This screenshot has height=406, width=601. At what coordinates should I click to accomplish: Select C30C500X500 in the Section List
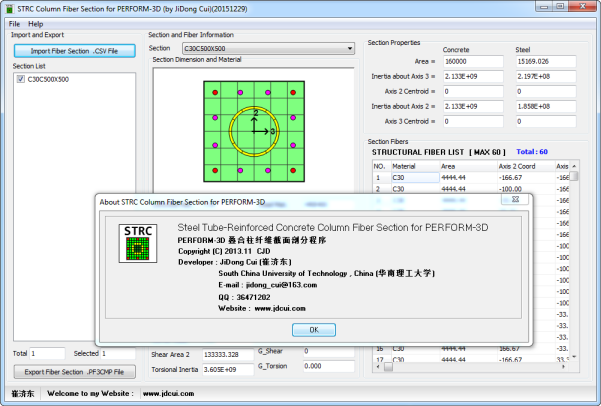(x=48, y=79)
